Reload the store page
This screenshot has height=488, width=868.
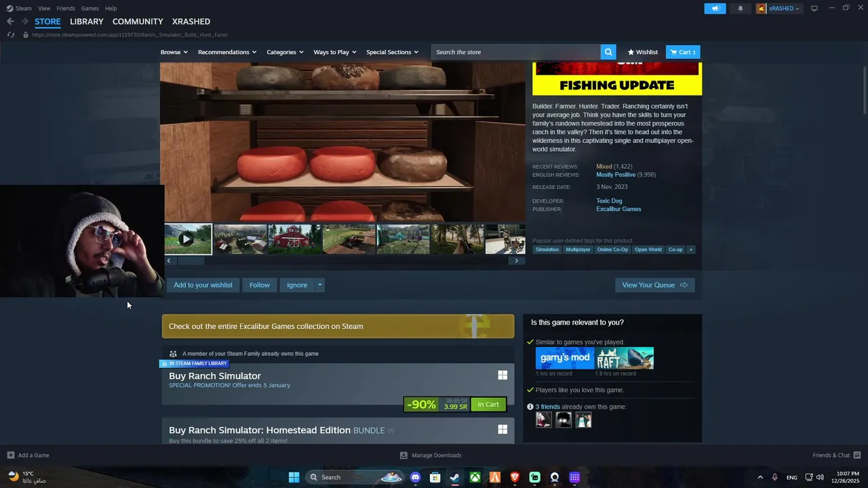pyautogui.click(x=10, y=35)
